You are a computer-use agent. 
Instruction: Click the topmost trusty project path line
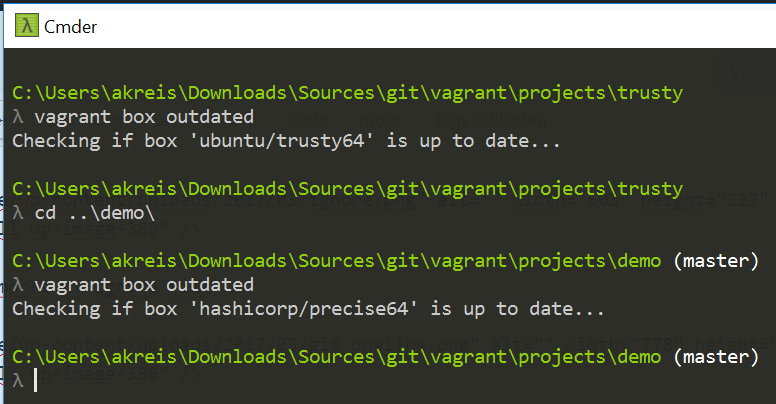(x=347, y=93)
